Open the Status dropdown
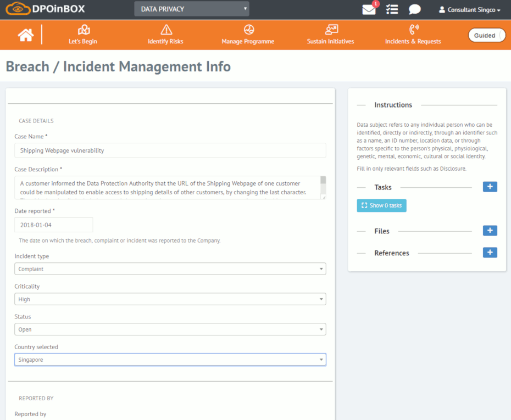This screenshot has height=420, width=511. [x=170, y=329]
